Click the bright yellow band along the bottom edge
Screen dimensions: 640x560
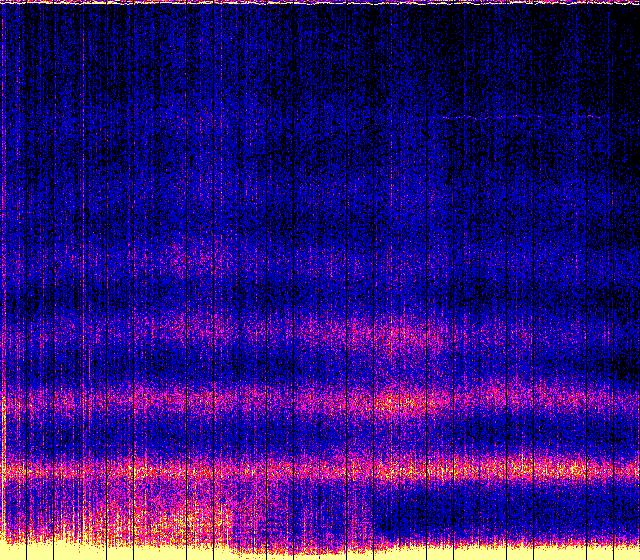point(320,552)
